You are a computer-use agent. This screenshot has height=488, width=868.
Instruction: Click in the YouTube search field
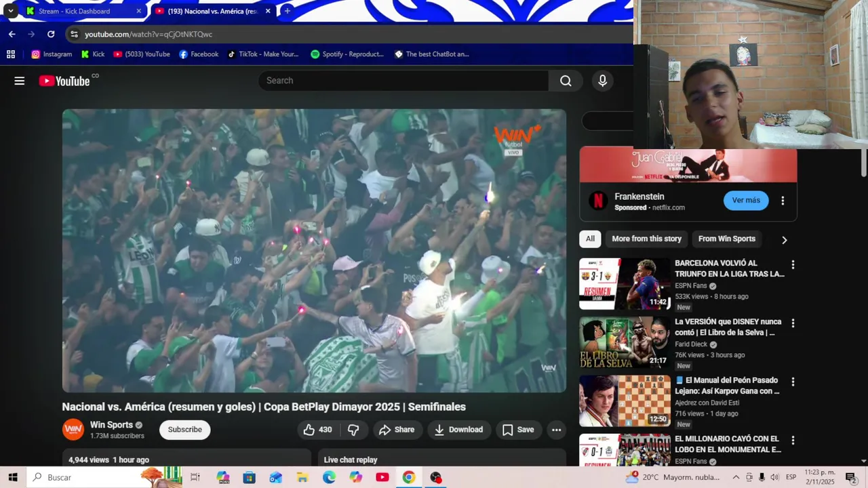click(x=403, y=81)
